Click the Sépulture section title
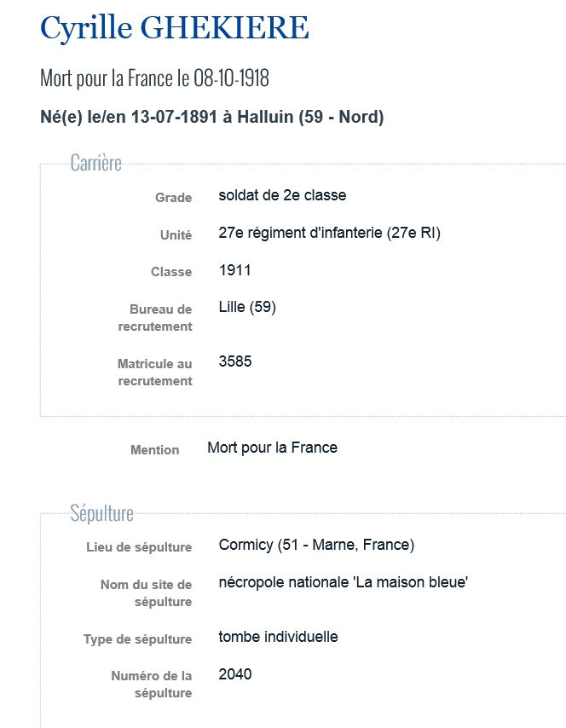 pyautogui.click(x=101, y=513)
